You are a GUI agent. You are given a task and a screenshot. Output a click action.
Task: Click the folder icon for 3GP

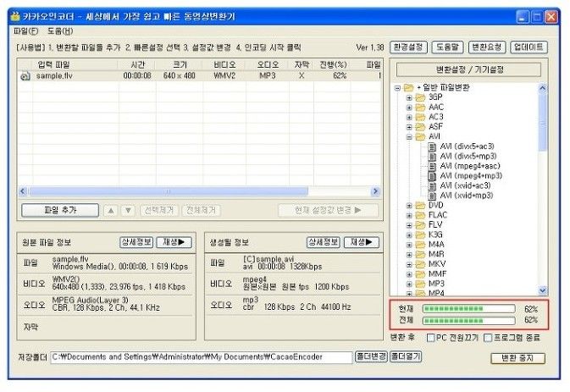point(420,97)
